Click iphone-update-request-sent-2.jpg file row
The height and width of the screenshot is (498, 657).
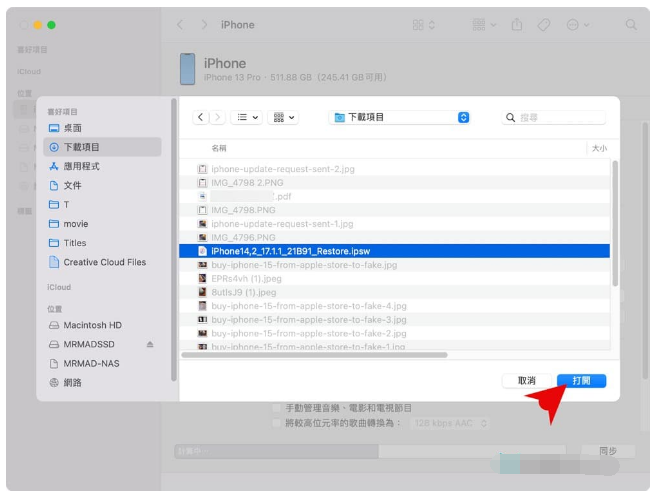coord(394,169)
